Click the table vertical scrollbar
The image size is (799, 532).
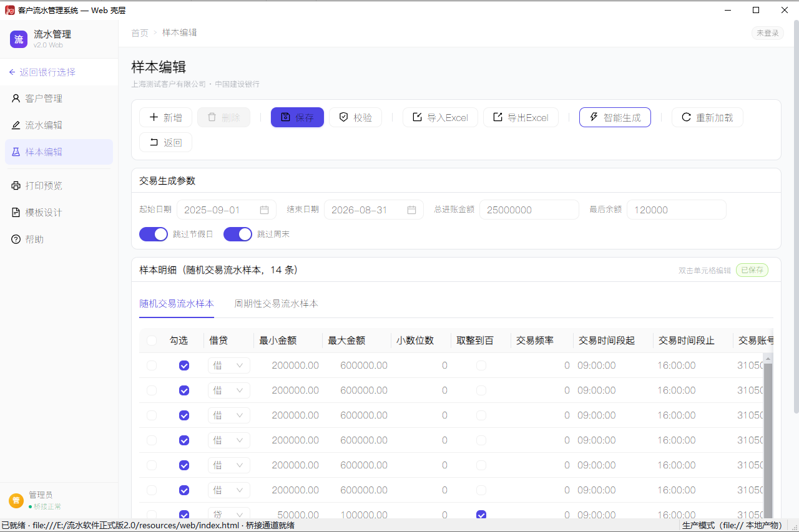coord(768,440)
